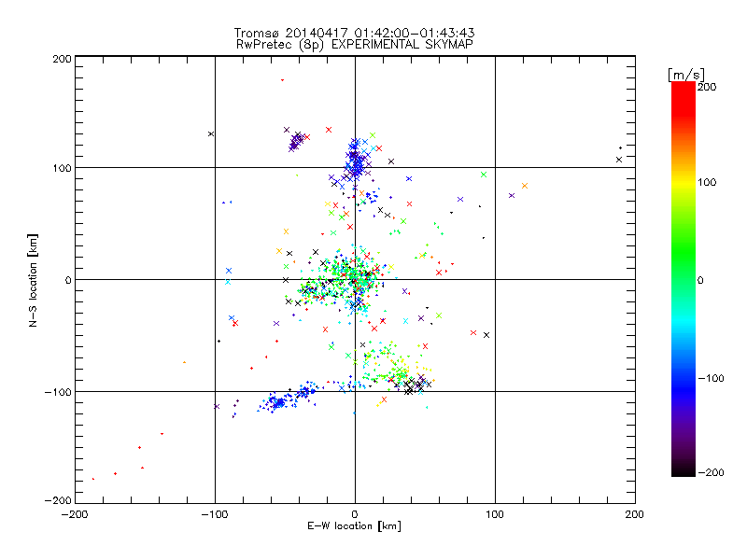This screenshot has width=747, height=560.
Task: Click the y-axis tick label '200'
Action: click(x=62, y=59)
